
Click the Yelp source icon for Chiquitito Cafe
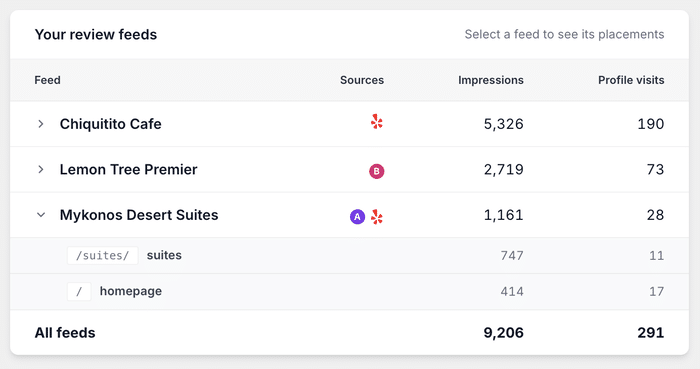(377, 122)
